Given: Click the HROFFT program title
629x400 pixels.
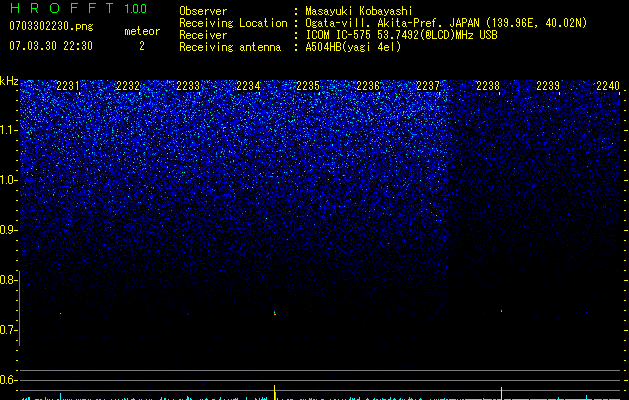Looking at the screenshot, I should tap(62, 8).
